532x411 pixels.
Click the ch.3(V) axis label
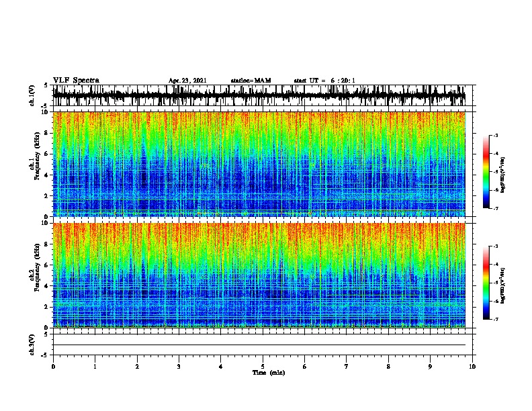(32, 345)
